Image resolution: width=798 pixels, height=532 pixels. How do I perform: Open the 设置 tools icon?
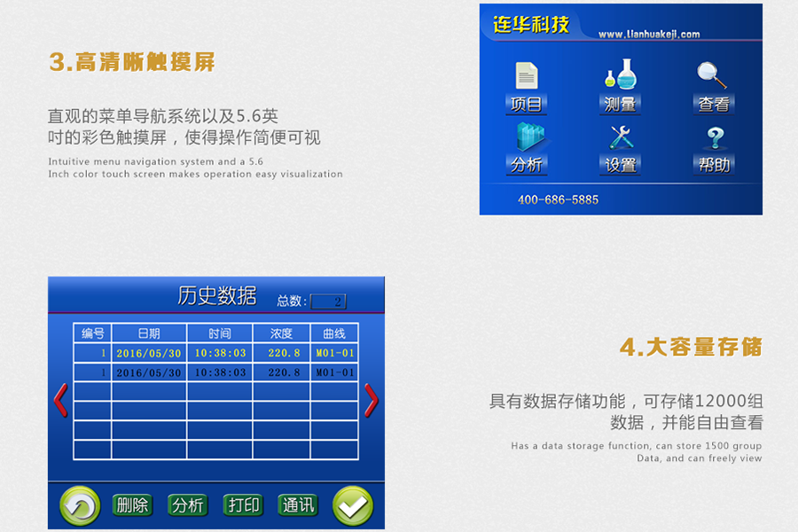621,137
